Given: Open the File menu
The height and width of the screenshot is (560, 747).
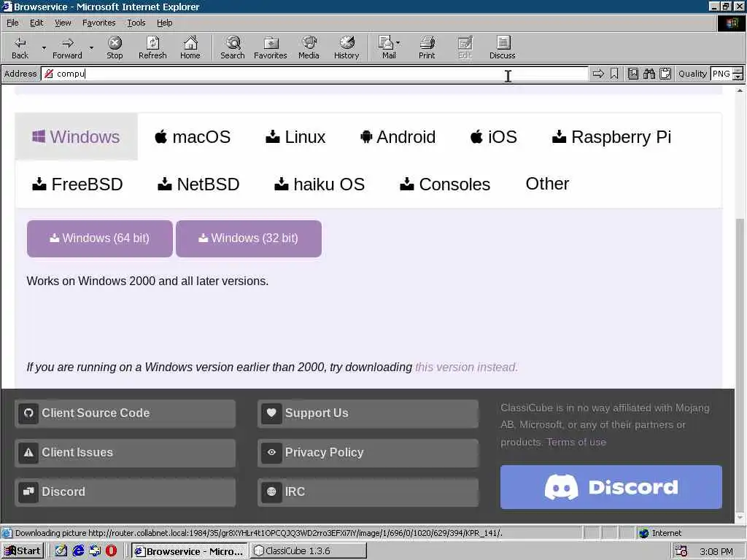Looking at the screenshot, I should 12,23.
